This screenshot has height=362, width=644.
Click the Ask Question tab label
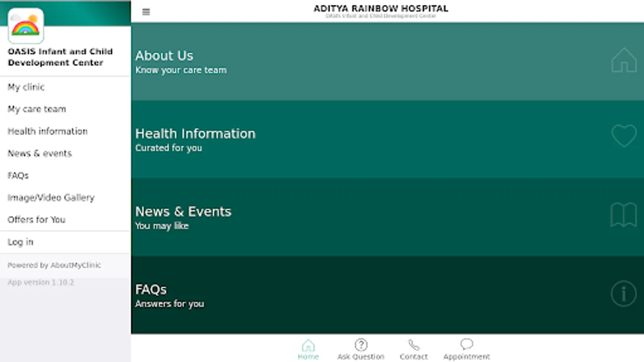click(361, 357)
